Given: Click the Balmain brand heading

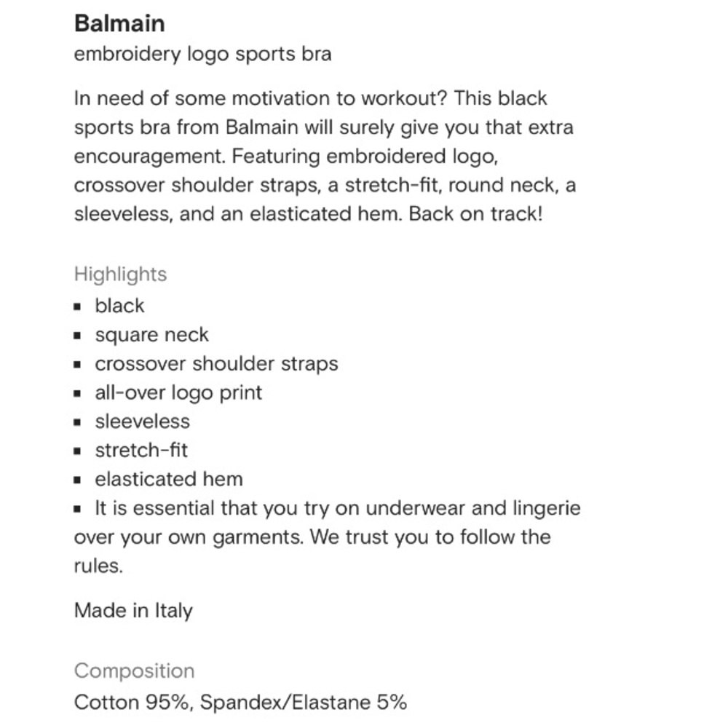Looking at the screenshot, I should 119,23.
